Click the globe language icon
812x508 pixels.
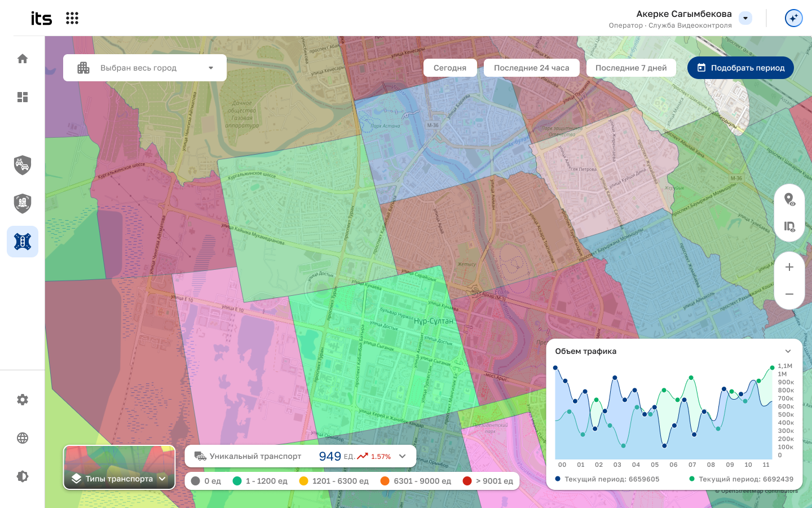coord(23,438)
